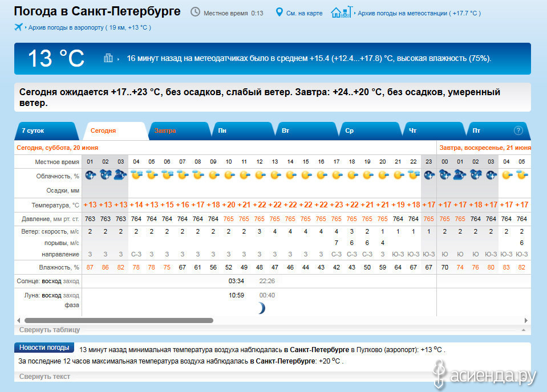This screenshot has height=392, width=547.
Task: Switch to the "Завтра" tab
Action: [x=179, y=130]
